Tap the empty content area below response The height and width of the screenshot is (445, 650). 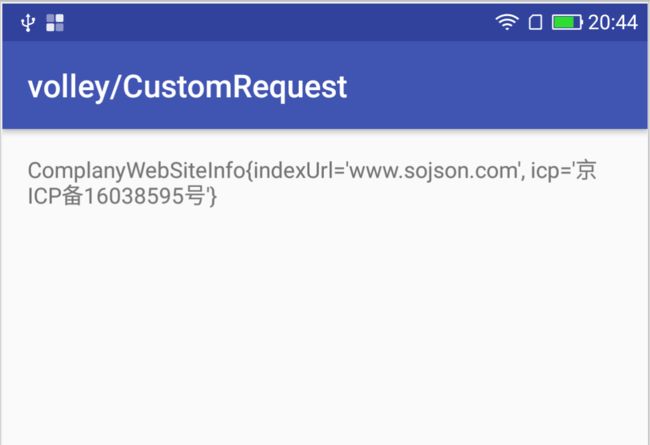click(x=325, y=323)
